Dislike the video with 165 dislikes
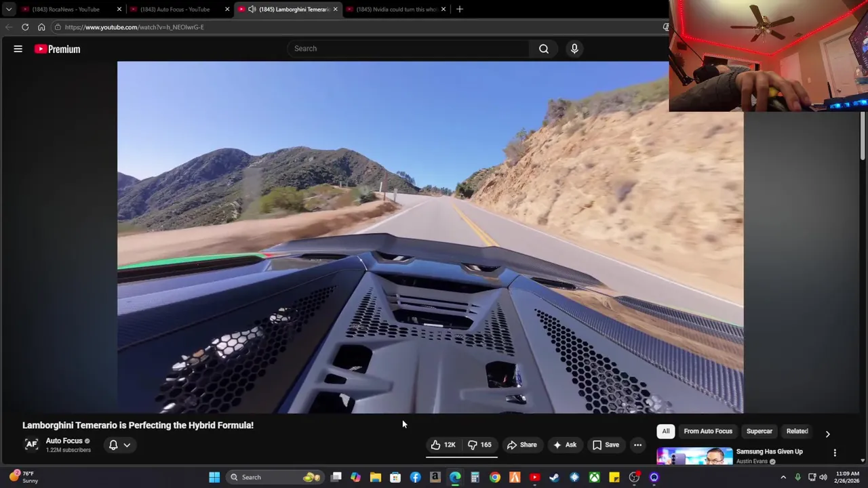This screenshot has height=488, width=868. tap(479, 445)
